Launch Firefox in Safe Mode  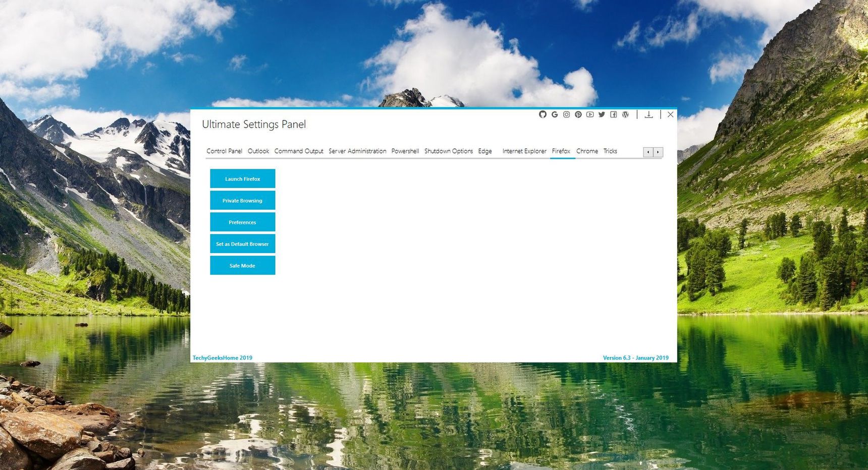(x=243, y=265)
